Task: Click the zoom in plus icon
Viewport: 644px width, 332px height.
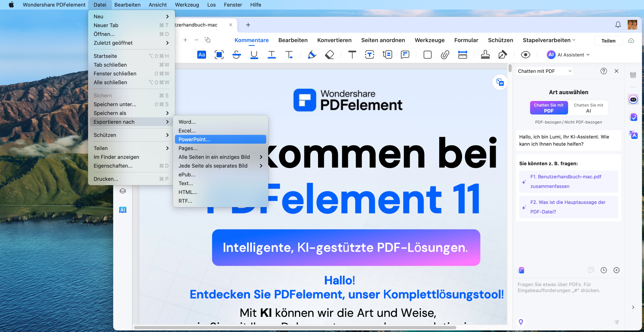Action: (185, 40)
